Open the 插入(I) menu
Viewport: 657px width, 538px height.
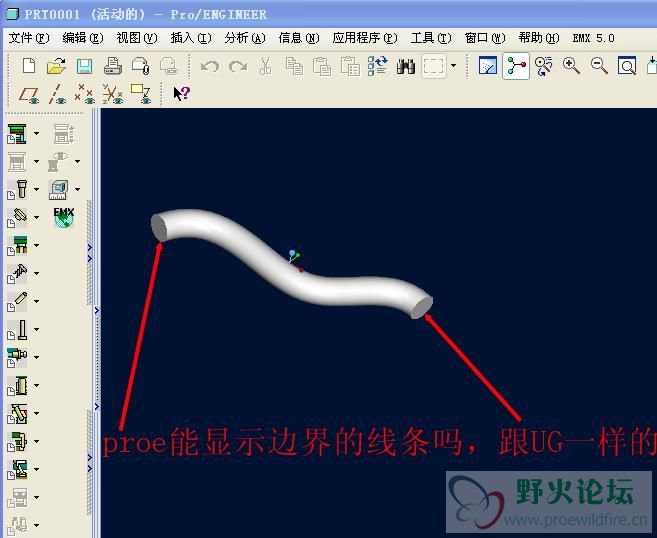click(x=191, y=38)
